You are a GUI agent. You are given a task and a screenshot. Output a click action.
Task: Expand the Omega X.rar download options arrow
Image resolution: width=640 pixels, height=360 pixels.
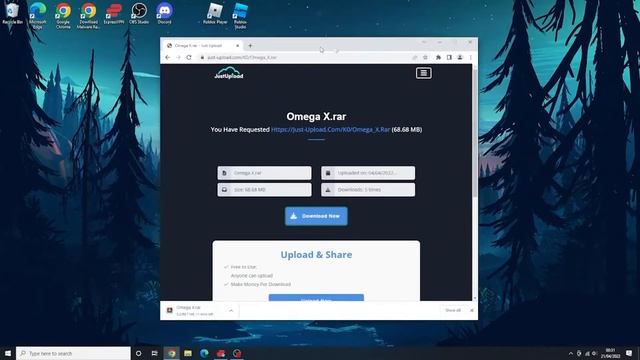pyautogui.click(x=231, y=311)
